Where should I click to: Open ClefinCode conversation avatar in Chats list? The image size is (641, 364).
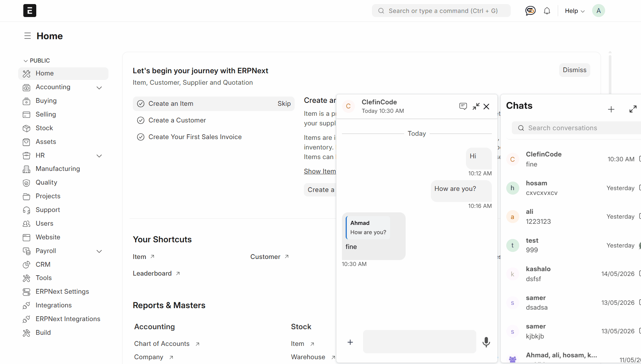coord(513,159)
